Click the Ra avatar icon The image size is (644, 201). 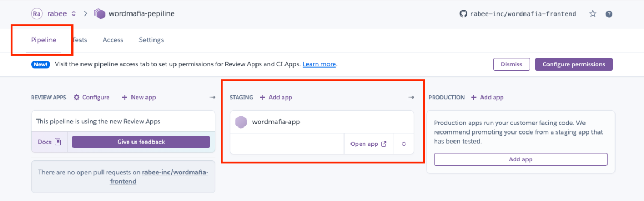click(37, 13)
